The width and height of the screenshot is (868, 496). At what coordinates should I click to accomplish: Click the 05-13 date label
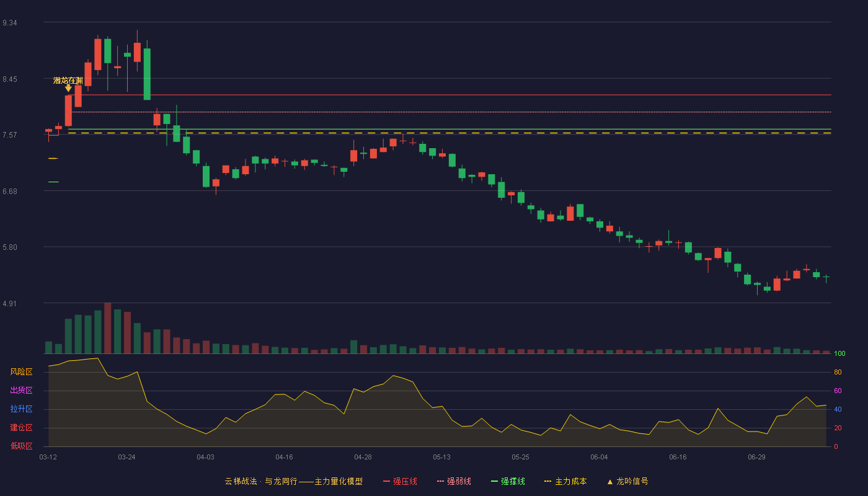coord(441,457)
